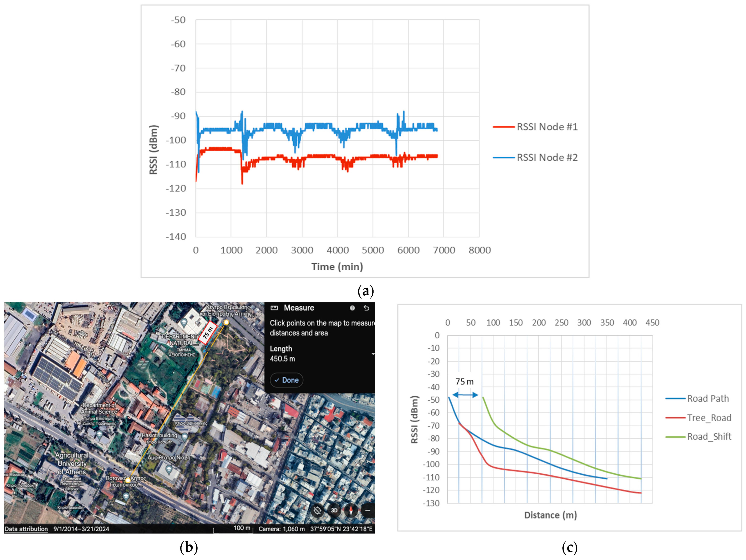
Task: Open the Measure help question icon
Action: [x=352, y=308]
